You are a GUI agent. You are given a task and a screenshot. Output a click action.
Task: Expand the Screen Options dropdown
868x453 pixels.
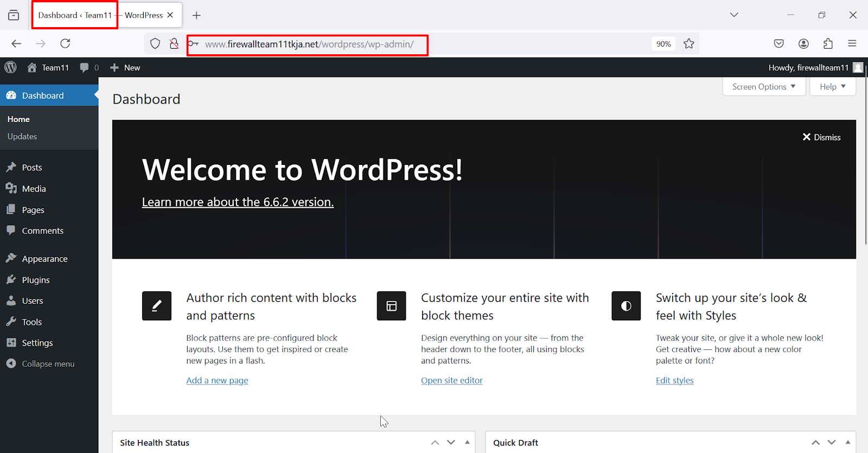click(763, 87)
